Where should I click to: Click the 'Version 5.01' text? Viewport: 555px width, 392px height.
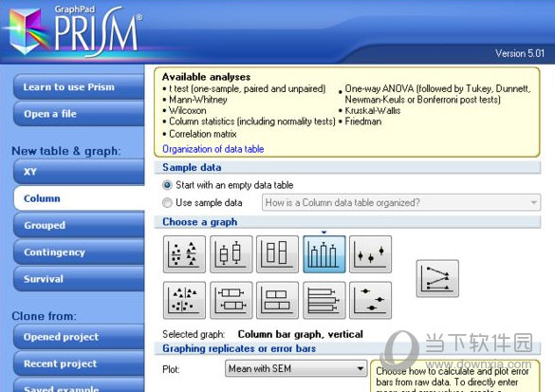pos(520,53)
